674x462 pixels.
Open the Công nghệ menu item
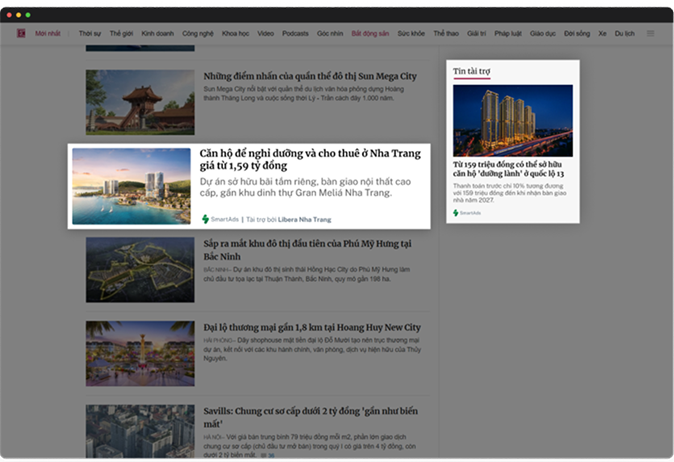tap(198, 34)
